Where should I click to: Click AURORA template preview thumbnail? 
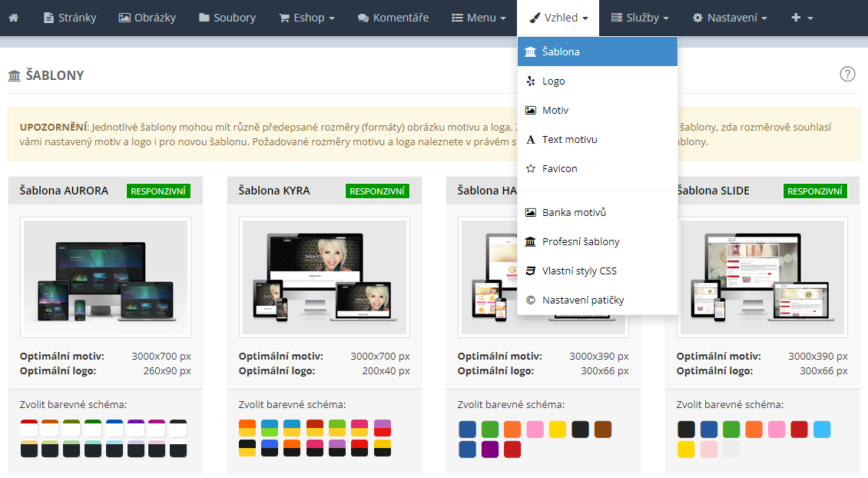(x=105, y=277)
